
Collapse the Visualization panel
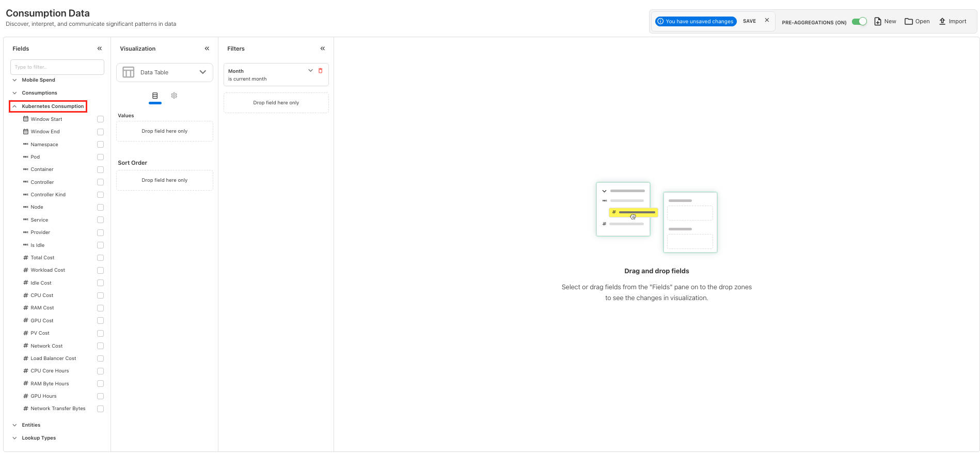(x=207, y=49)
